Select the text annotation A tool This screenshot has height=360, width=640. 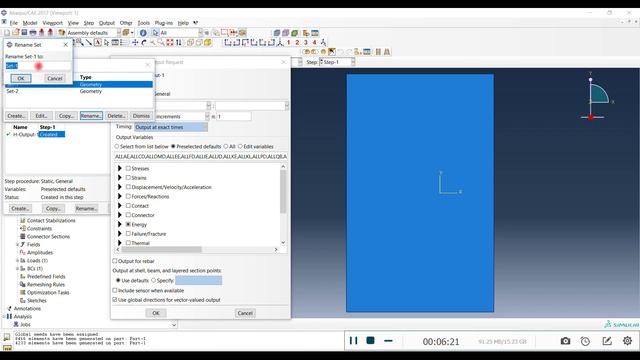click(98, 42)
